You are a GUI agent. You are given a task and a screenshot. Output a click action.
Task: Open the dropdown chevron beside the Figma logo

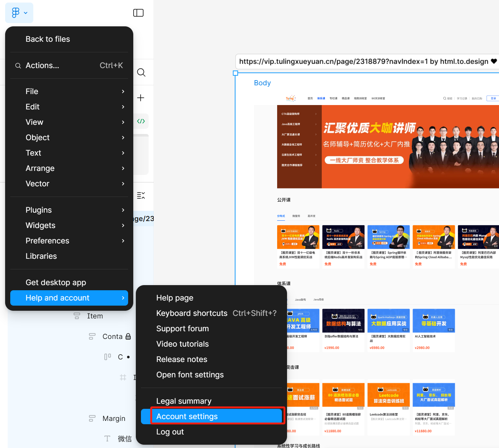25,12
